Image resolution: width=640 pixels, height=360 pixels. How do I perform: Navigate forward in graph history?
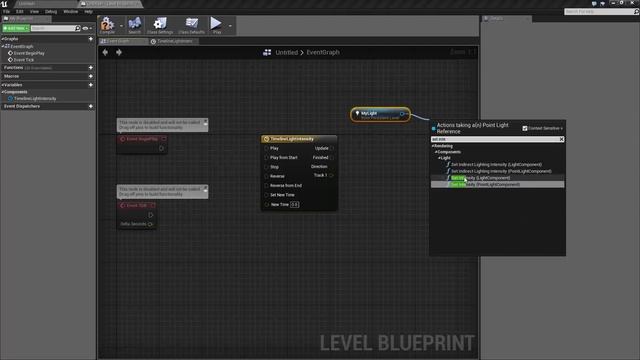coord(119,52)
